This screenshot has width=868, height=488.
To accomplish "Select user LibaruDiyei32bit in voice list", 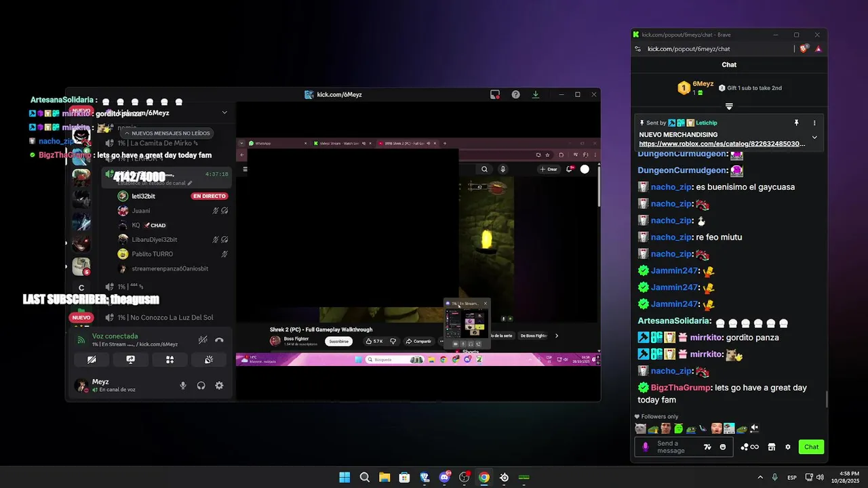I will coord(155,239).
